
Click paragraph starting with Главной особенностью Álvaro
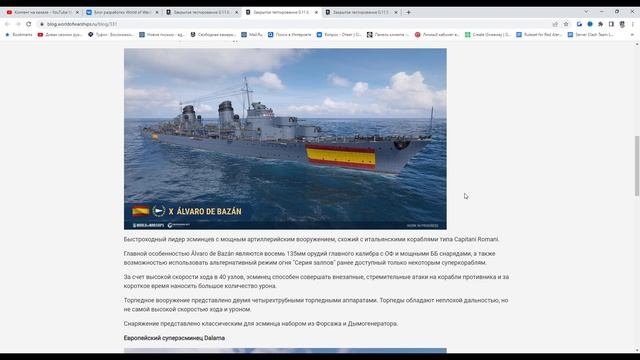click(x=309, y=258)
